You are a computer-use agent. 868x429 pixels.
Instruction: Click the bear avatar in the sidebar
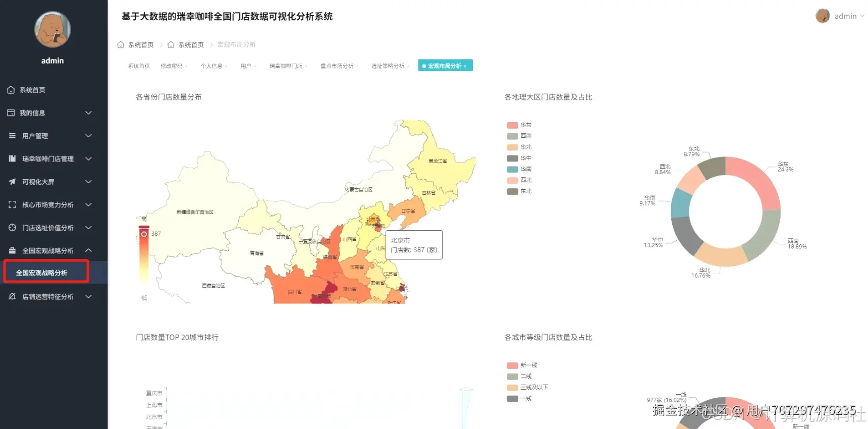[x=52, y=29]
